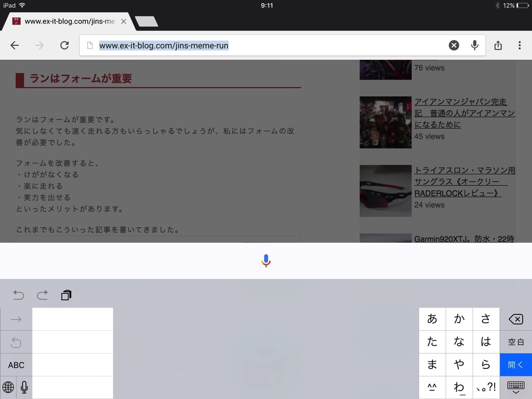Clear the URL with the X button
532x399 pixels.
tap(454, 45)
